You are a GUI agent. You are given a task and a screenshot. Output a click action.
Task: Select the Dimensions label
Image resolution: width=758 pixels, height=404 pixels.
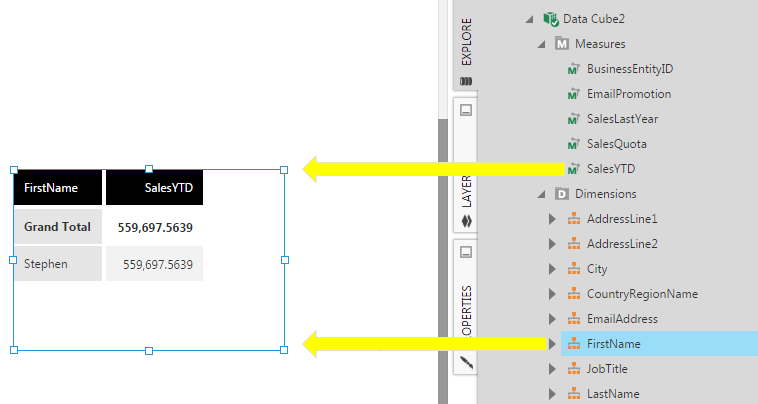tap(606, 194)
